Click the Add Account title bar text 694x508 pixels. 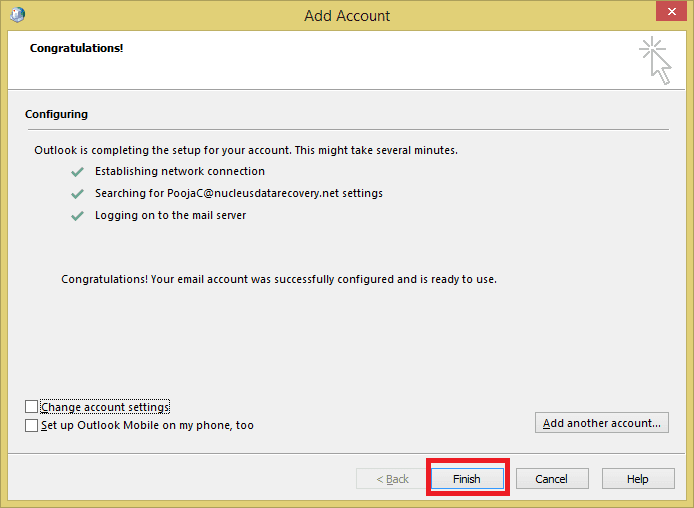347,16
